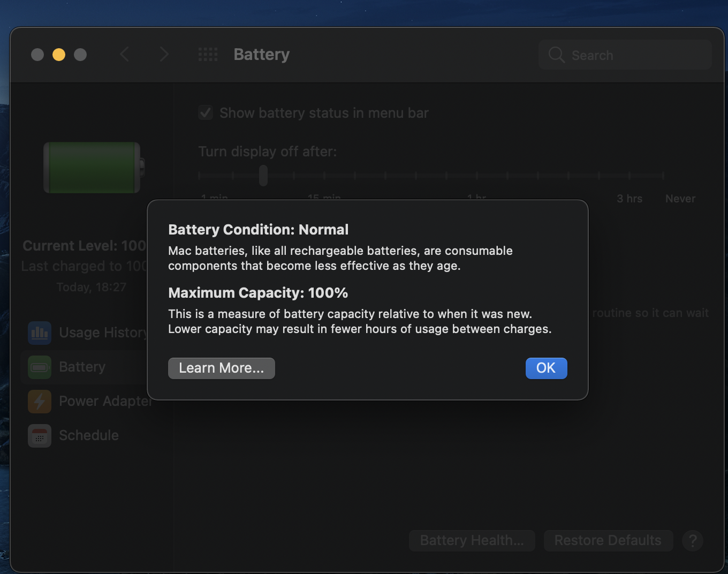This screenshot has width=728, height=574.
Task: Click the Battery Condition: Normal heading
Action: click(x=258, y=230)
